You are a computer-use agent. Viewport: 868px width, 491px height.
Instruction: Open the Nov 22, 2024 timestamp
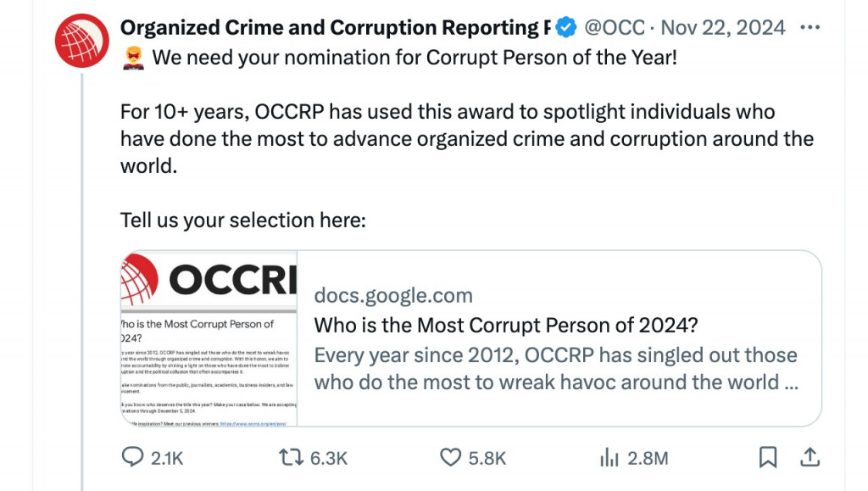[x=725, y=28]
